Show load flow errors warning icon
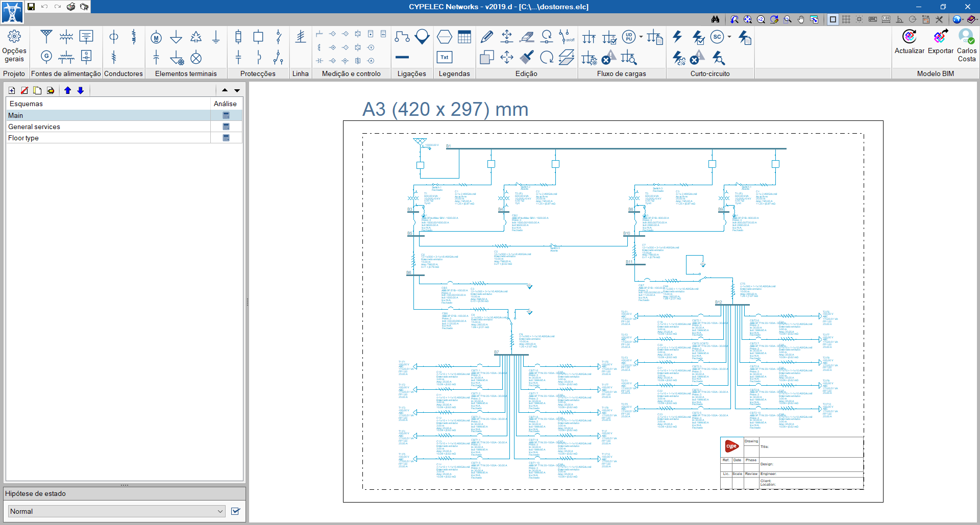Image resolution: width=980 pixels, height=525 pixels. coord(608,58)
